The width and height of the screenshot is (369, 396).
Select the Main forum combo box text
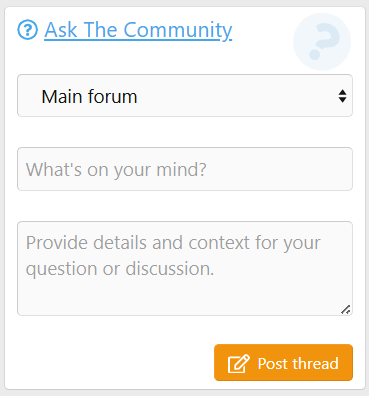pyautogui.click(x=89, y=97)
